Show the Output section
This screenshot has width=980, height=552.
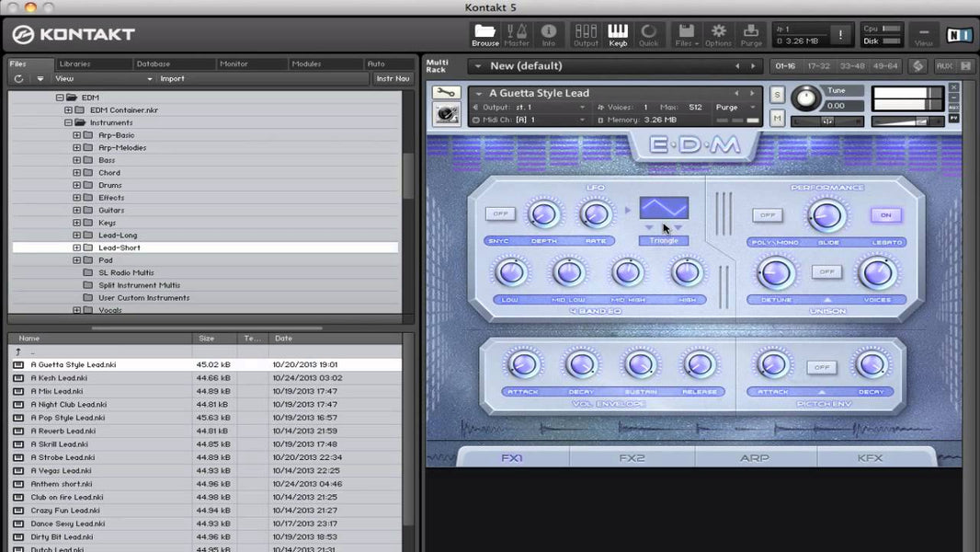pyautogui.click(x=587, y=34)
